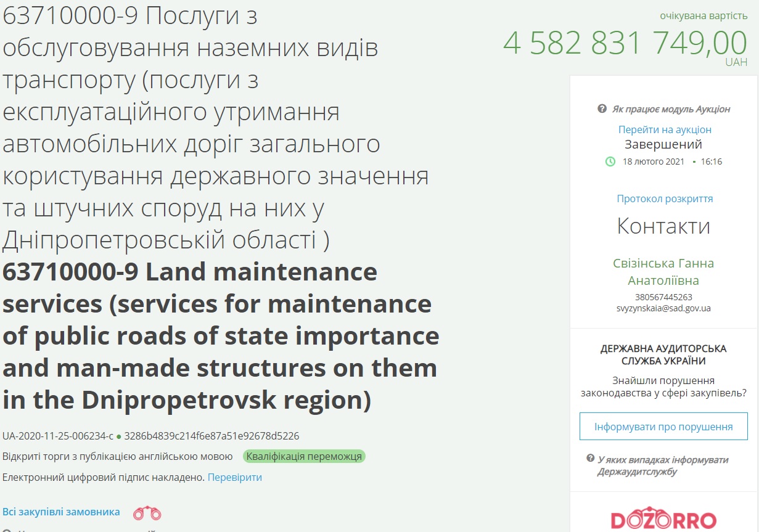This screenshot has width=759, height=532.
Task: Click the pink binoculars icon
Action: 147,512
